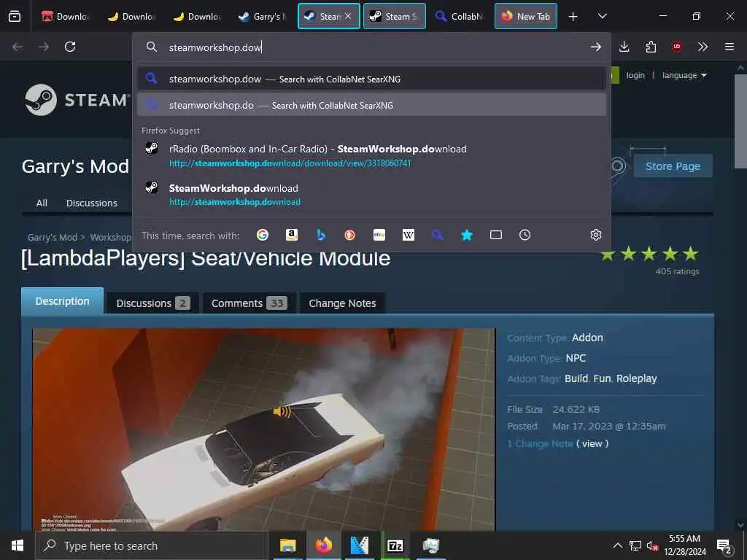Screen dimensions: 747x560
Task: Switch to Garry's Mod browser tab
Action: point(263,16)
